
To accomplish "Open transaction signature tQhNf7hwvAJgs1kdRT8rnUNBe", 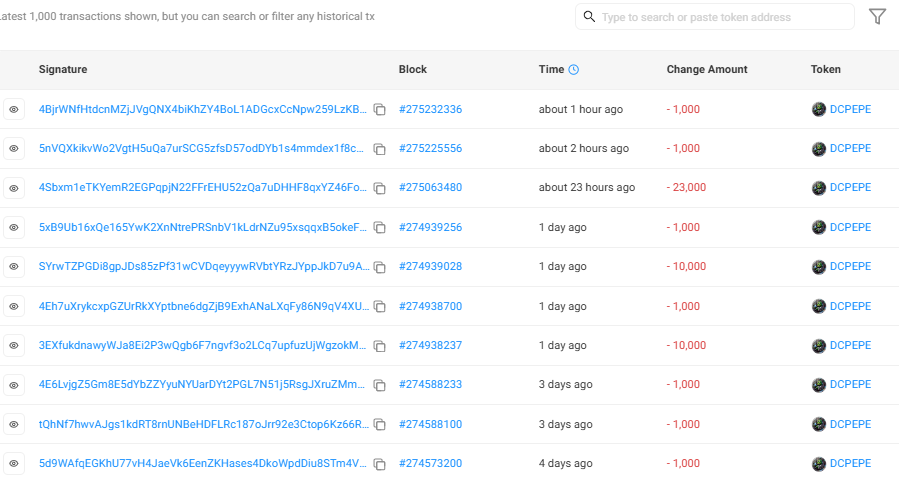I will tap(204, 424).
